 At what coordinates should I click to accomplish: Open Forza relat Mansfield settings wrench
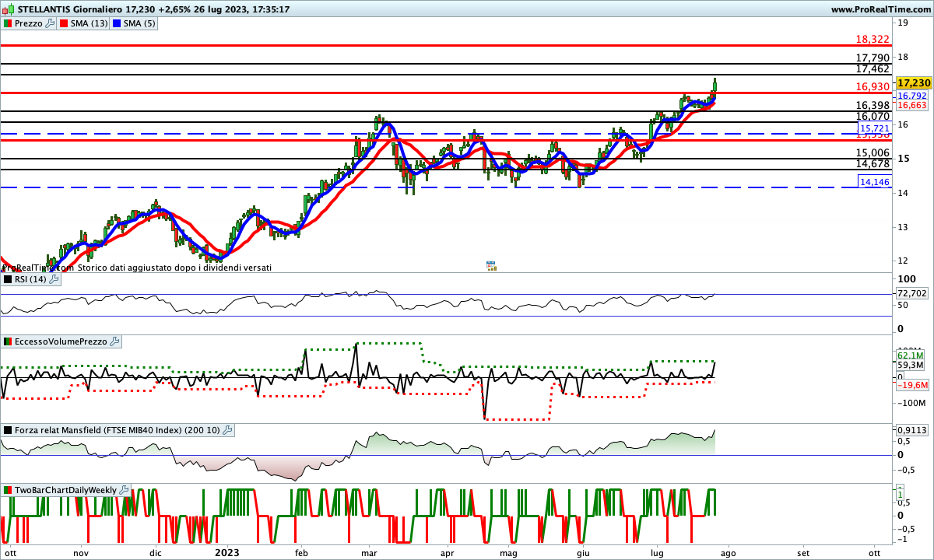[228, 429]
